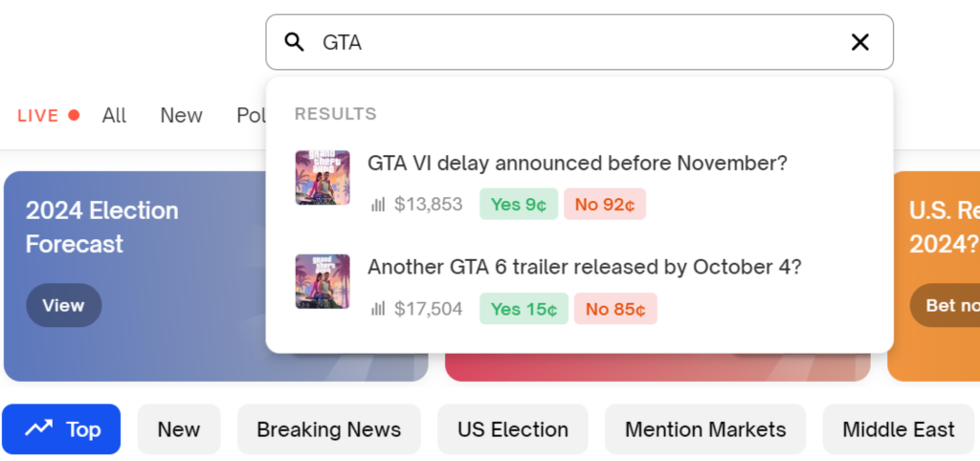
Task: Clear the GTA search text
Action: 859,42
